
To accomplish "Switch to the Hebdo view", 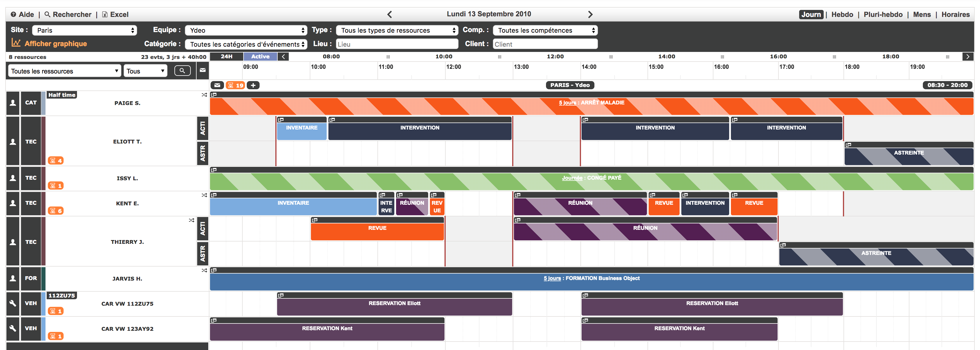I will 842,15.
